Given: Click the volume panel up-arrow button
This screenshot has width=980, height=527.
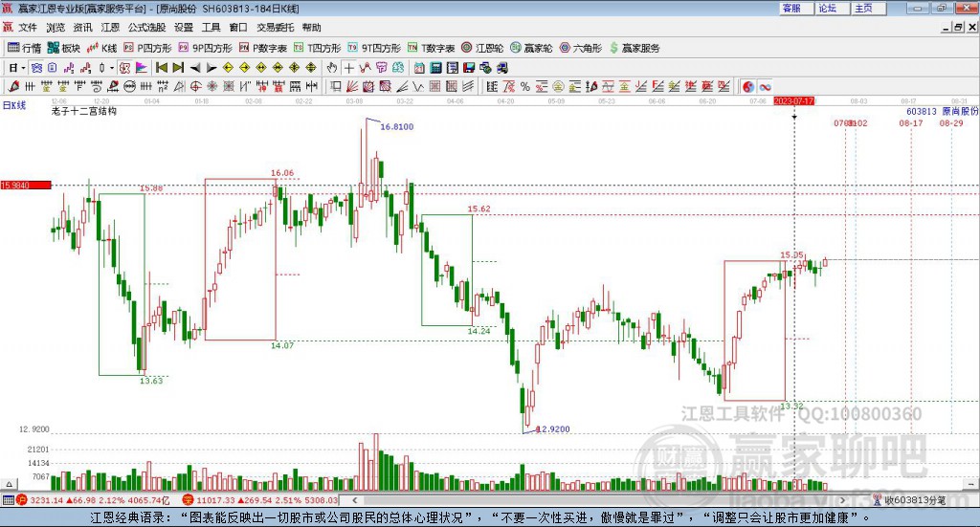Looking at the screenshot, I should (8, 484).
